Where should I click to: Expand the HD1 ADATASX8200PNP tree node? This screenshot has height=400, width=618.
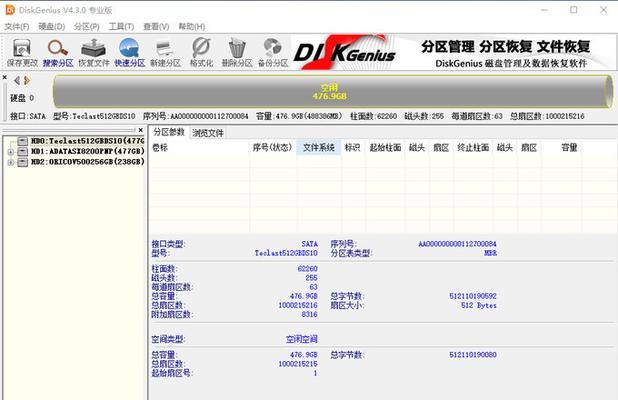pos(11,152)
